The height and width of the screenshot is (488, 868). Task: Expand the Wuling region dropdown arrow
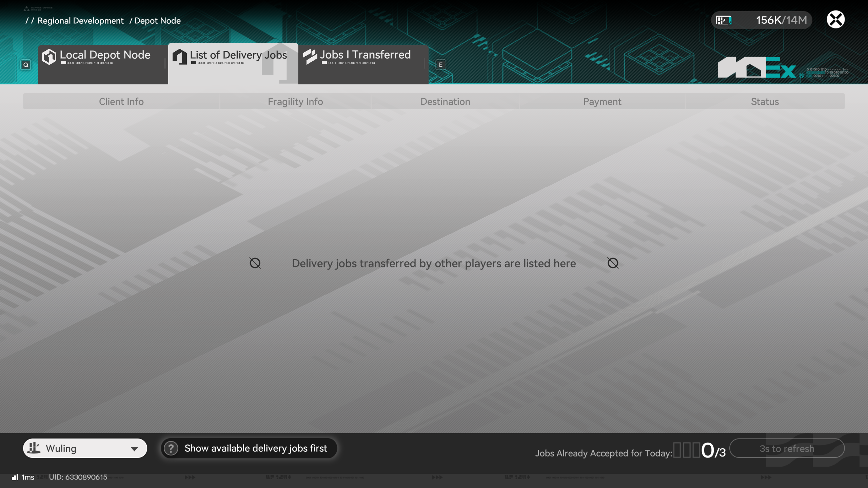[x=134, y=449]
